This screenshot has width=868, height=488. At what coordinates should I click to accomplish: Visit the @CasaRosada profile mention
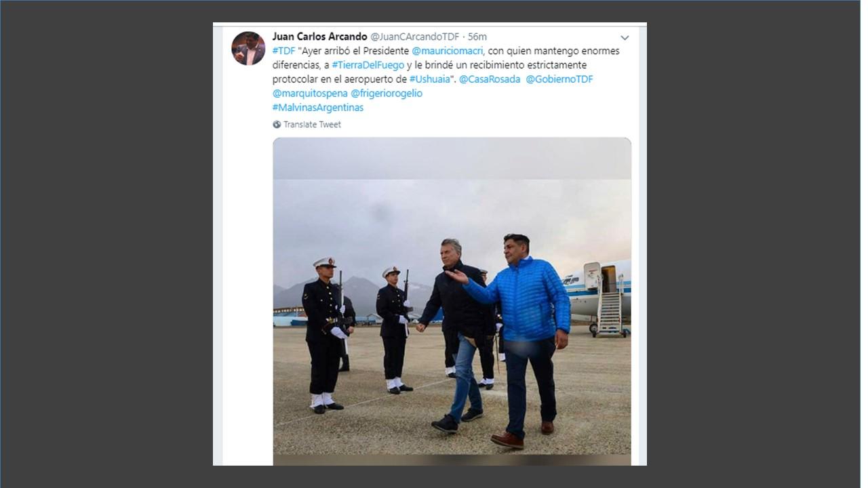[x=490, y=79]
